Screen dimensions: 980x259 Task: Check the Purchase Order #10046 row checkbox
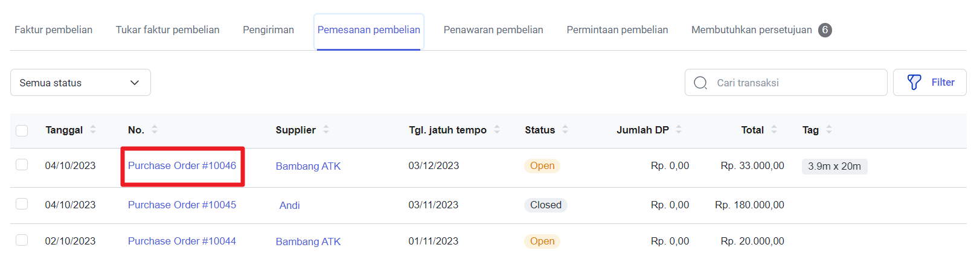(x=22, y=165)
